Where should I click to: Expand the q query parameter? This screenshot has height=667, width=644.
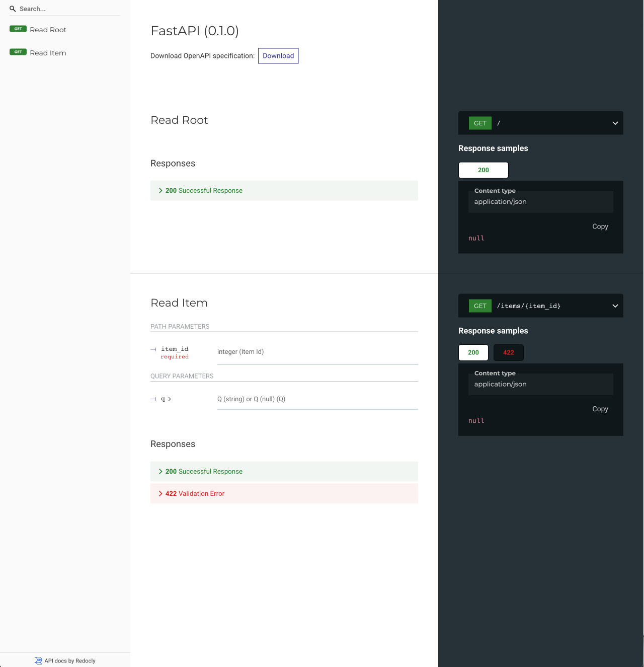166,399
